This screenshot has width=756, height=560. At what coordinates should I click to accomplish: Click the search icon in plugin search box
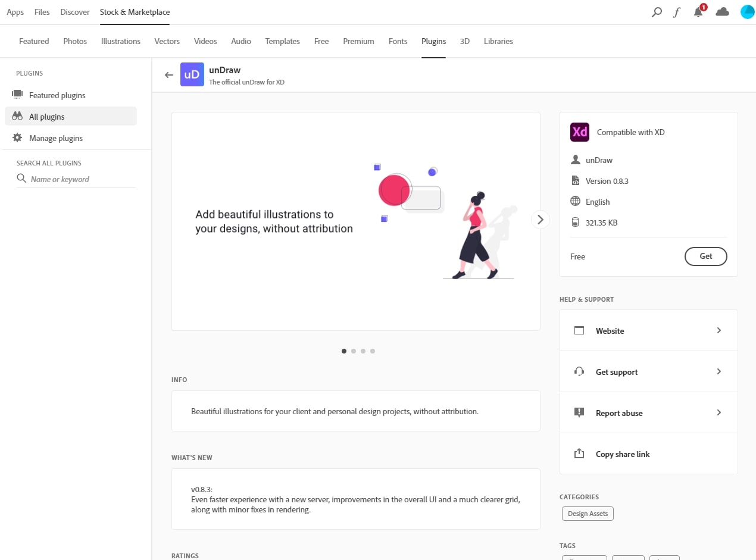tap(21, 179)
